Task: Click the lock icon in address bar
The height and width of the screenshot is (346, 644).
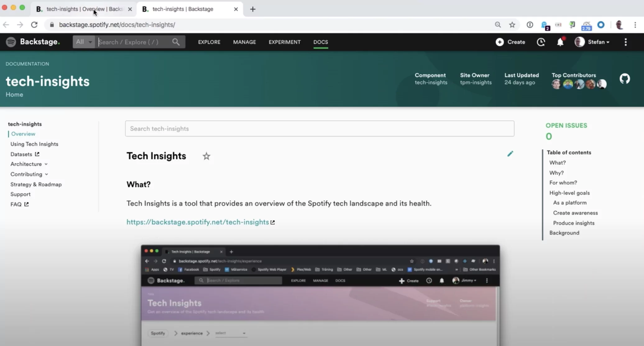Action: (52, 25)
